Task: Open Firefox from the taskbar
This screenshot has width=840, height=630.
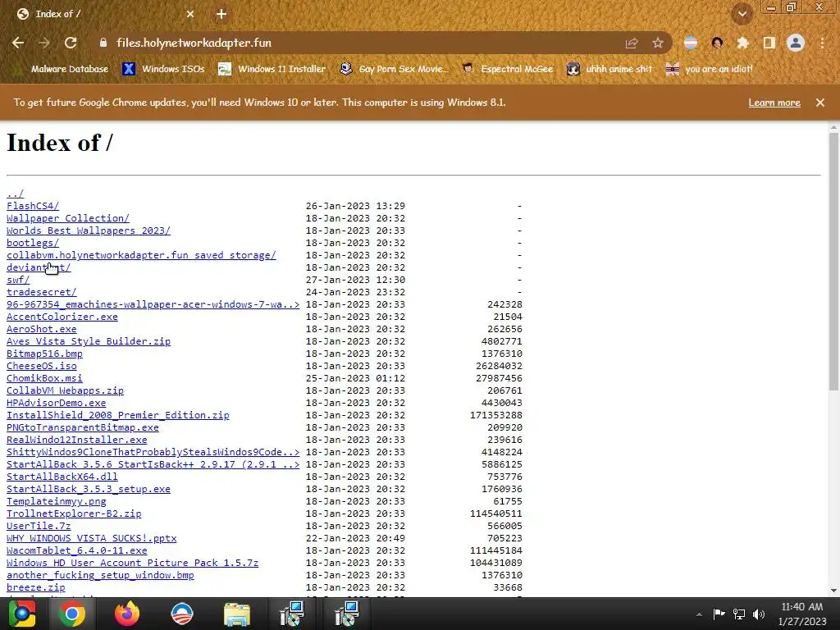Action: 127,614
